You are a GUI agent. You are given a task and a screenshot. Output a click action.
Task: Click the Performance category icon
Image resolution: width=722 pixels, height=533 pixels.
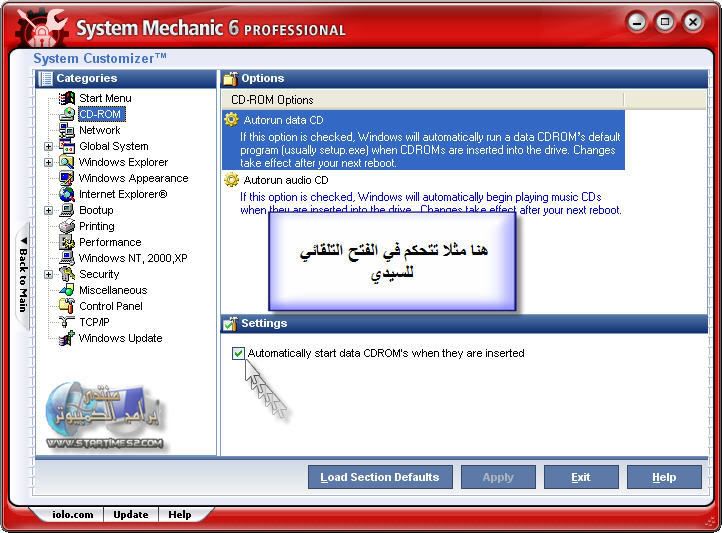pos(67,242)
